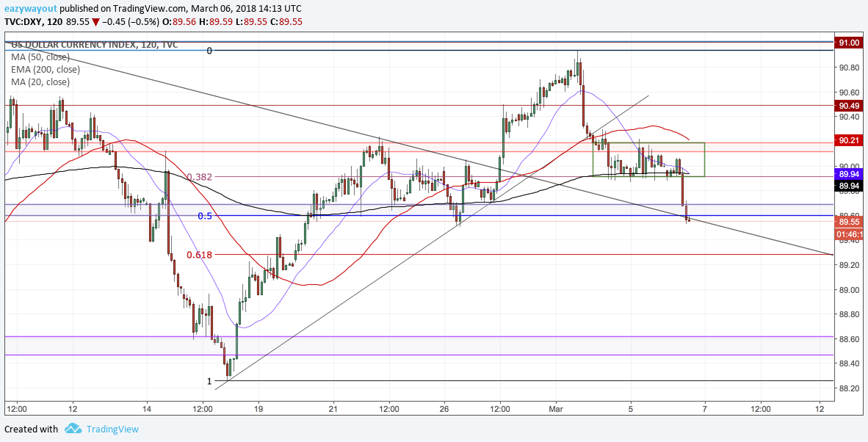Open the TradingView link in the footer
This screenshot has width=868, height=442.
point(112,429)
